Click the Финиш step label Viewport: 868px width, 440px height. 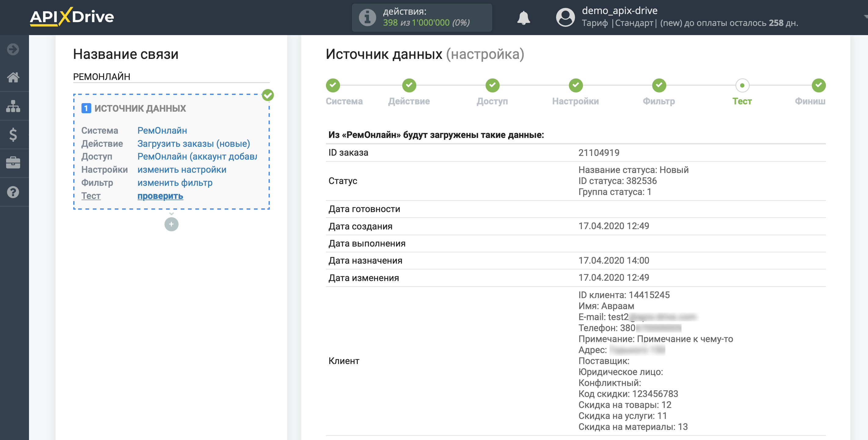[x=810, y=101]
